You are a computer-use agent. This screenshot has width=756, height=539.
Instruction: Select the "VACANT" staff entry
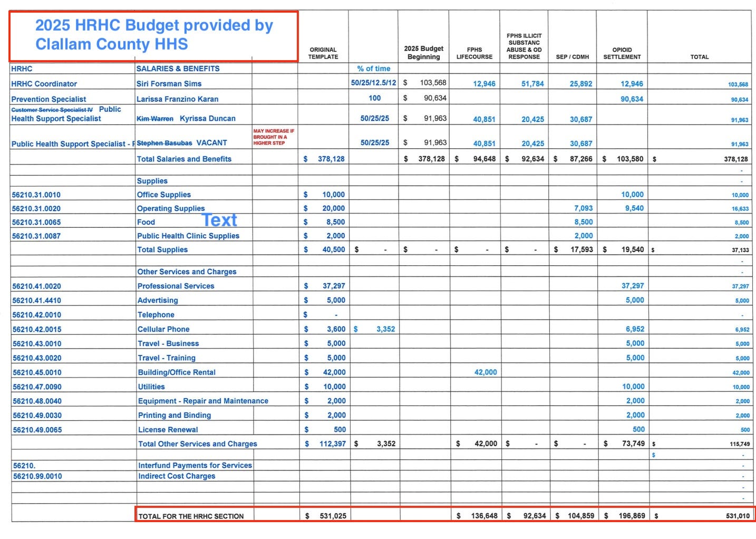(x=211, y=143)
